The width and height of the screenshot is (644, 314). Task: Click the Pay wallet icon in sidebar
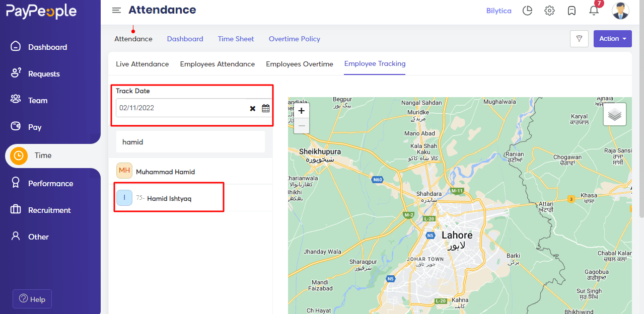(x=16, y=126)
